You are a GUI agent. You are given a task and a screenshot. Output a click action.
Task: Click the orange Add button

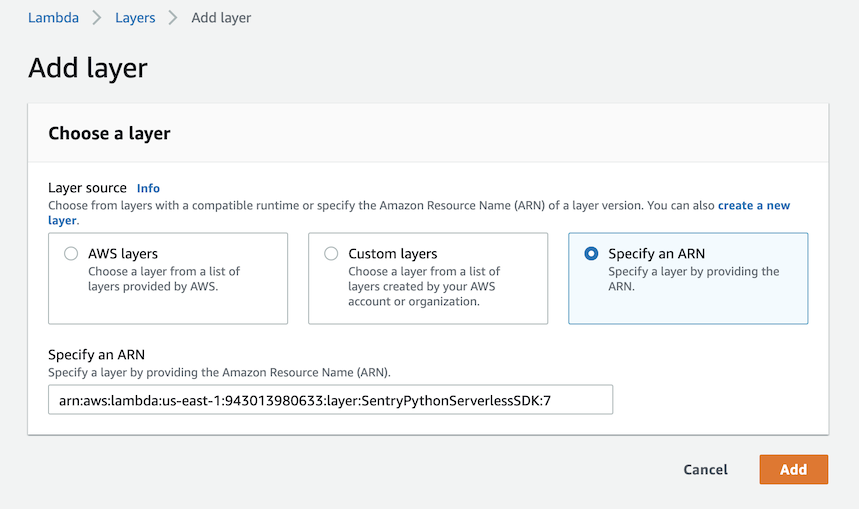[793, 469]
